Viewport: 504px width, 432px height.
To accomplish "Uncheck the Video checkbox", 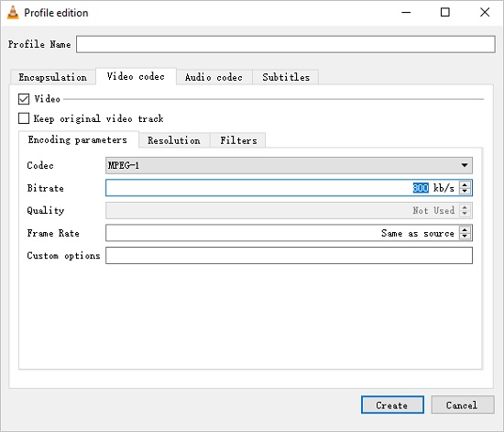I will click(x=24, y=99).
